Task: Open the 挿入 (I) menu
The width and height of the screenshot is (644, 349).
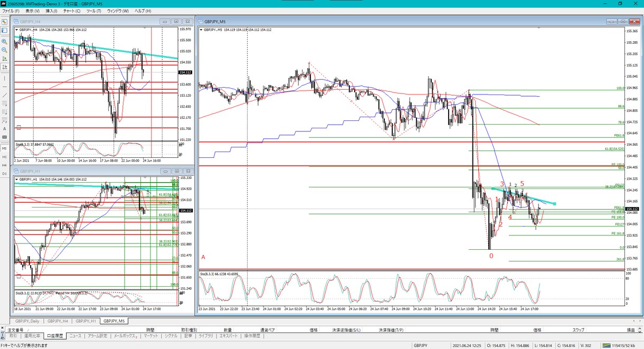Action: click(x=52, y=11)
